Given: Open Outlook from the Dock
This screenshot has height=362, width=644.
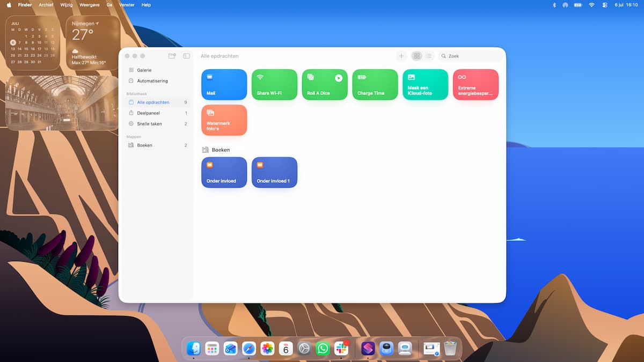Looking at the screenshot, I should coord(231,349).
